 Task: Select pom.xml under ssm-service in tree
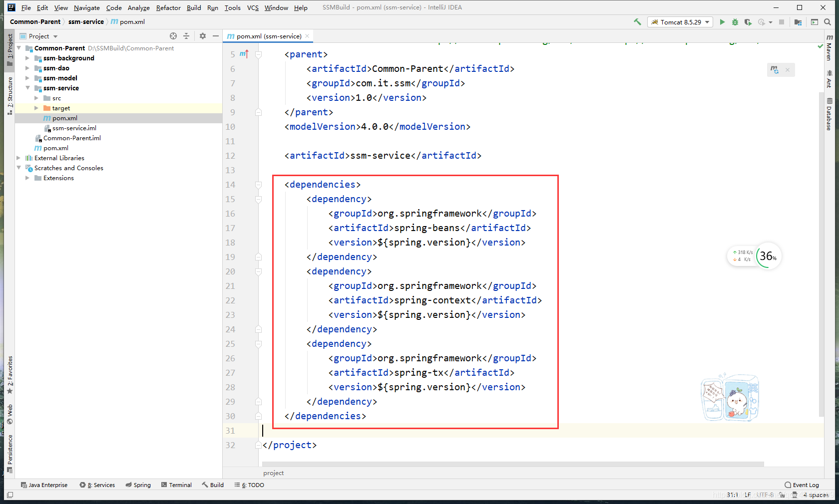pyautogui.click(x=65, y=118)
